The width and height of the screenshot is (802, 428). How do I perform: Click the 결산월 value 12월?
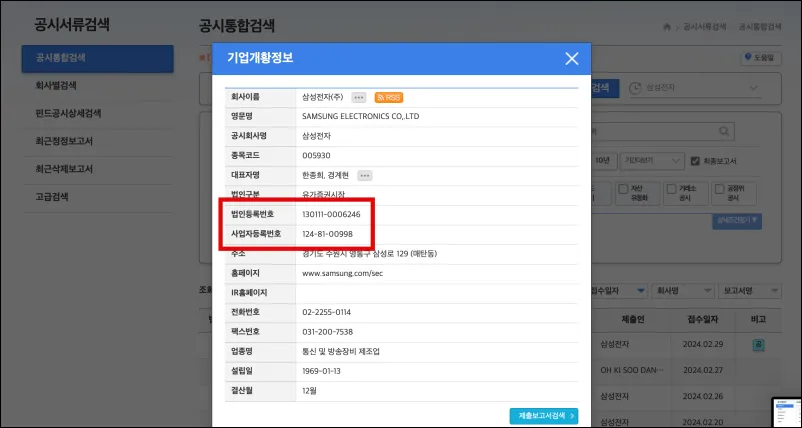coord(309,391)
